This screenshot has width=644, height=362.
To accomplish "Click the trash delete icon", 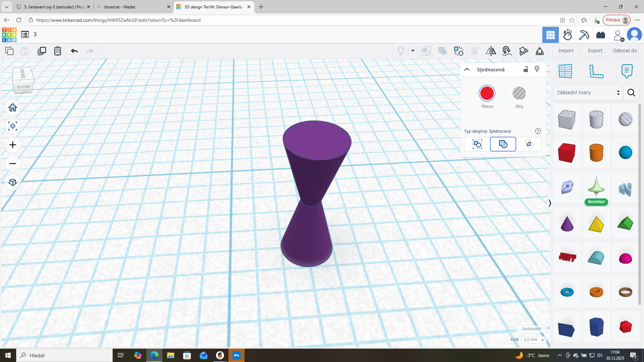I will (x=58, y=51).
